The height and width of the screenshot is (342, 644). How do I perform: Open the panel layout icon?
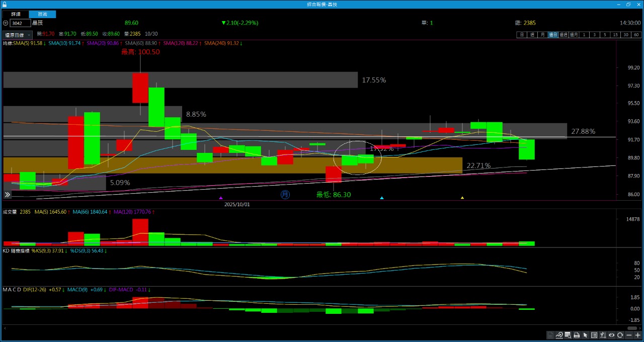pos(594,335)
